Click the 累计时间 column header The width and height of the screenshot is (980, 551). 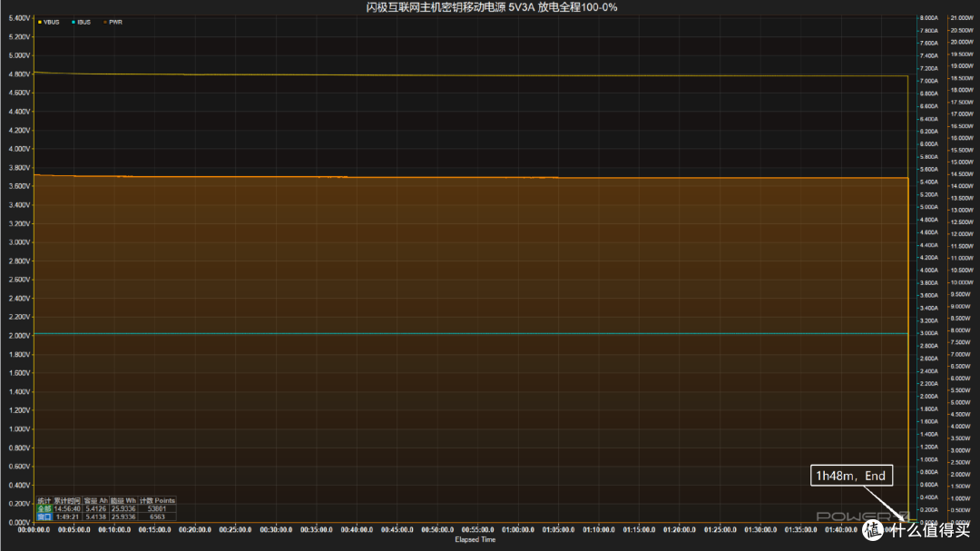[x=67, y=501]
